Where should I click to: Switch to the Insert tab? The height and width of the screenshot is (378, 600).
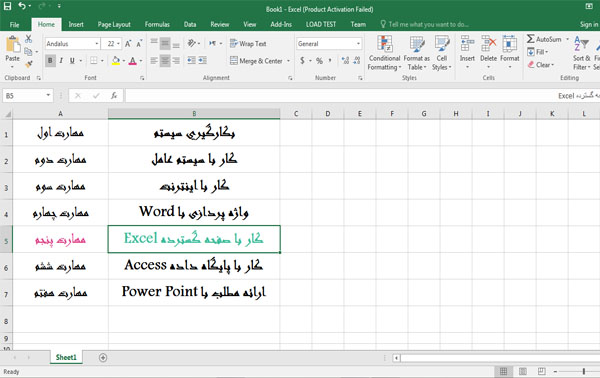76,24
